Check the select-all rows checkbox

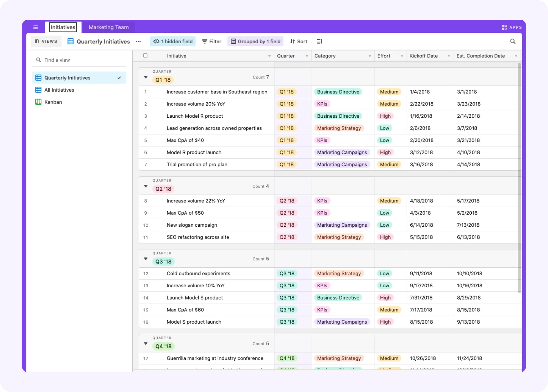click(x=145, y=56)
